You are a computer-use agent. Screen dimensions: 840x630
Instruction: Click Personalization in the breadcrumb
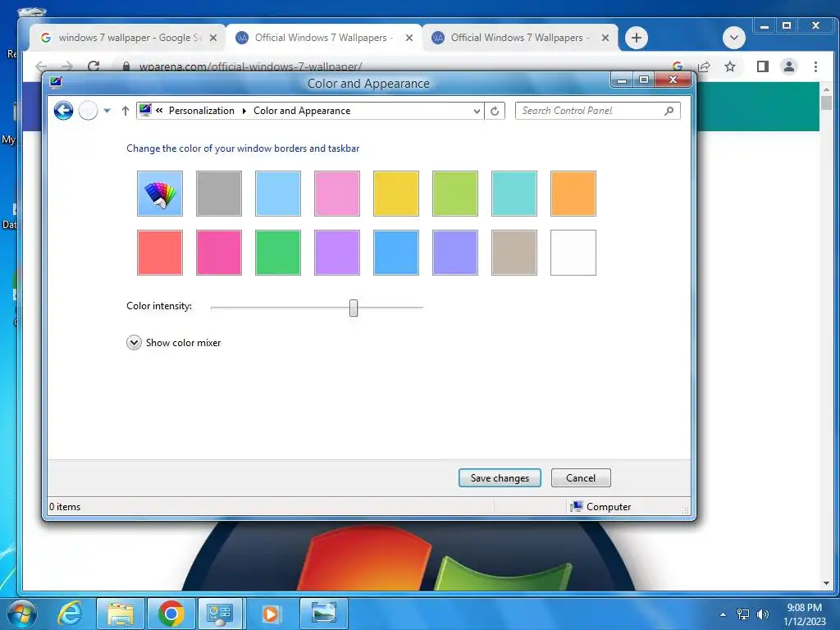202,111
